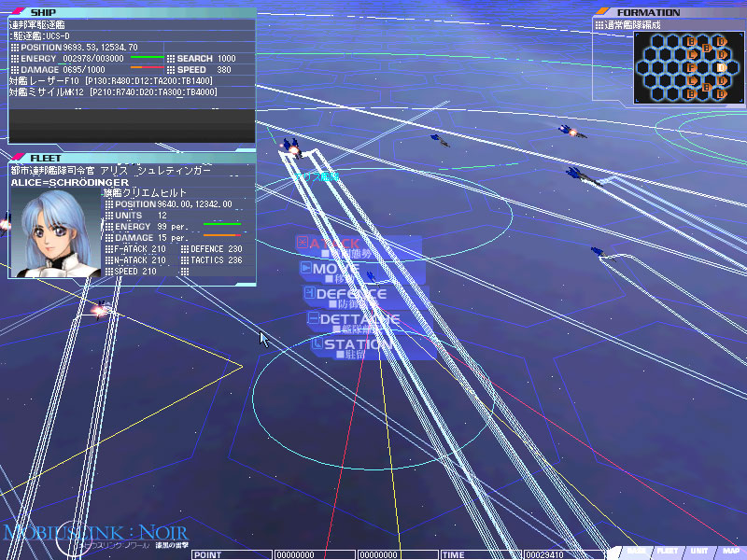Click the F-ATACK 210 stat
The image size is (747, 560).
135,249
